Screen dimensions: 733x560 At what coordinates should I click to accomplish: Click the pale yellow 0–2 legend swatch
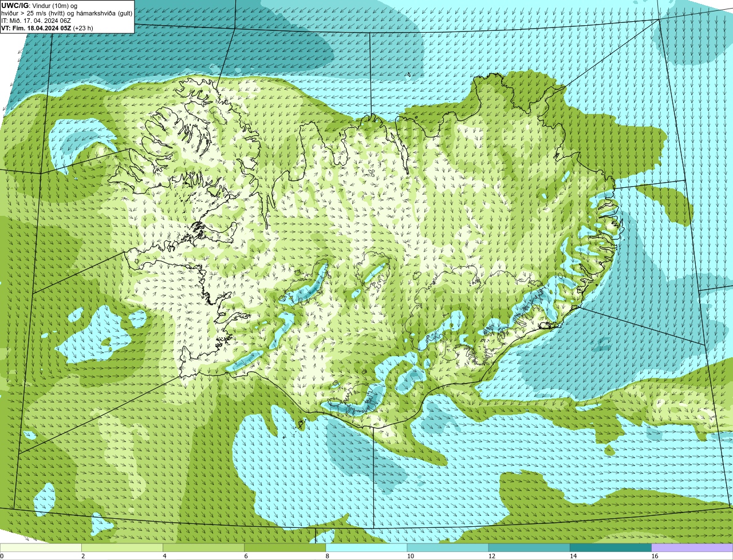click(41, 547)
